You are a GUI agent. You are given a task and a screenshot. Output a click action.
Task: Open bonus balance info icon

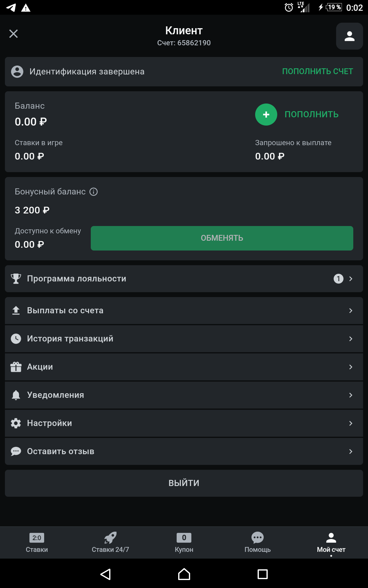(94, 192)
